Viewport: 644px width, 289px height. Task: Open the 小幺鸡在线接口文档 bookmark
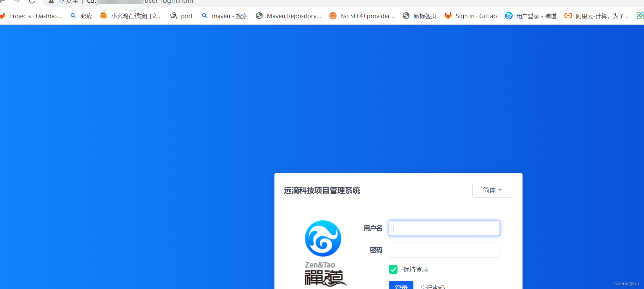(131, 16)
